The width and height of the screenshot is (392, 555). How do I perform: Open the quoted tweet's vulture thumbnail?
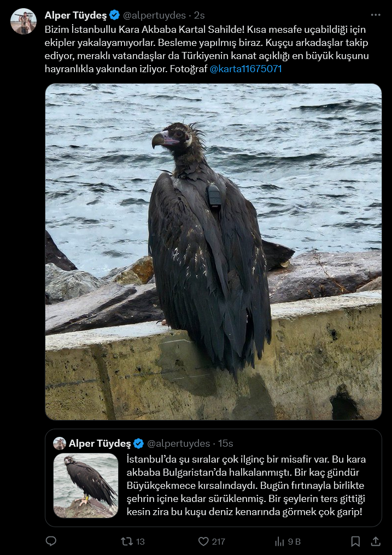point(86,486)
